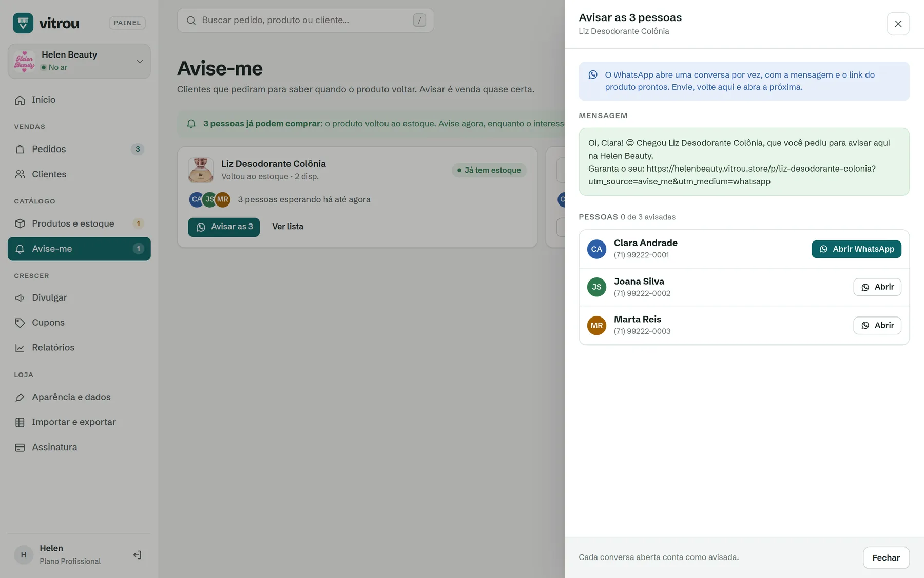
Task: Expand the Helen Beauty store dropdown
Action: coord(140,61)
